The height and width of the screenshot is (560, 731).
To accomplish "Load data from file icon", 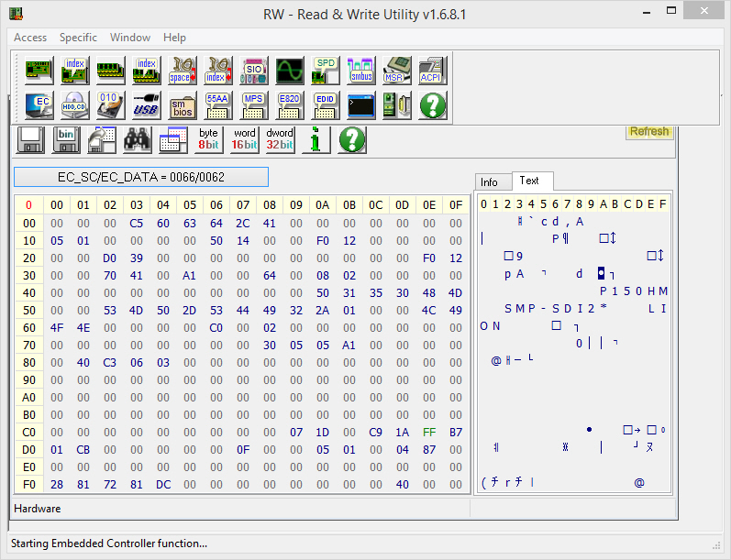I will [102, 139].
